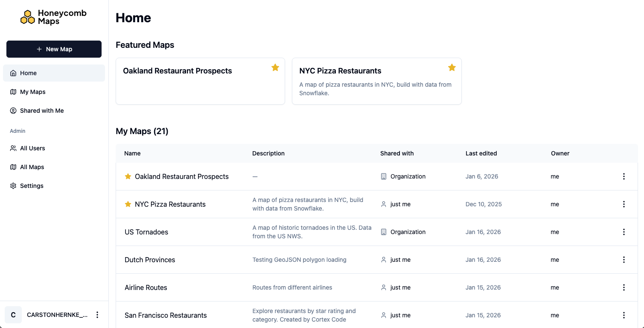Open user account menu three-dot icon
644x328 pixels.
[x=97, y=315]
